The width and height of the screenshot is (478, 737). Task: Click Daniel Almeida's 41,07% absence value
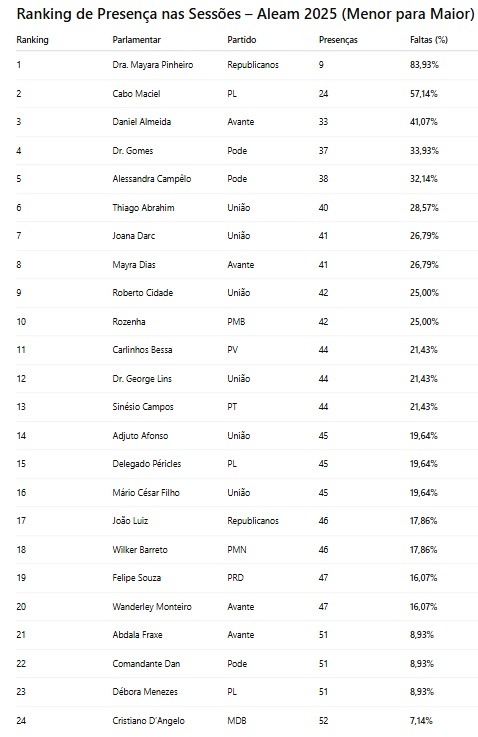(423, 122)
